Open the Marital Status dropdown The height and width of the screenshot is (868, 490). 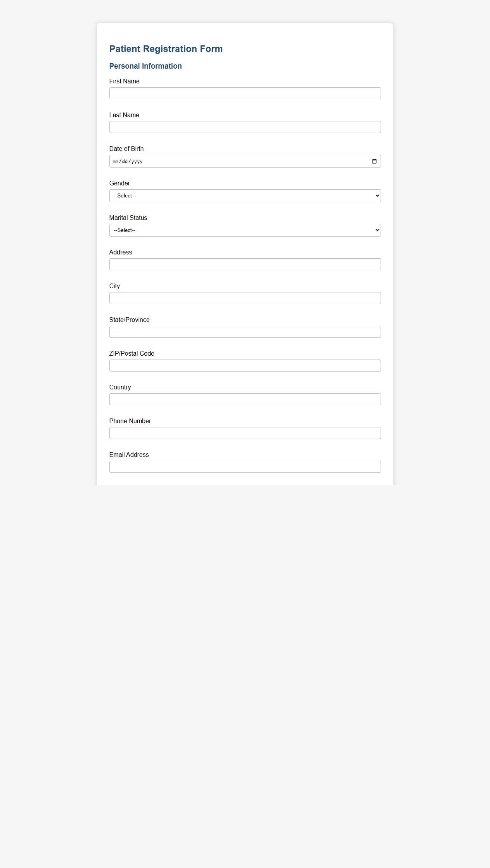click(245, 230)
